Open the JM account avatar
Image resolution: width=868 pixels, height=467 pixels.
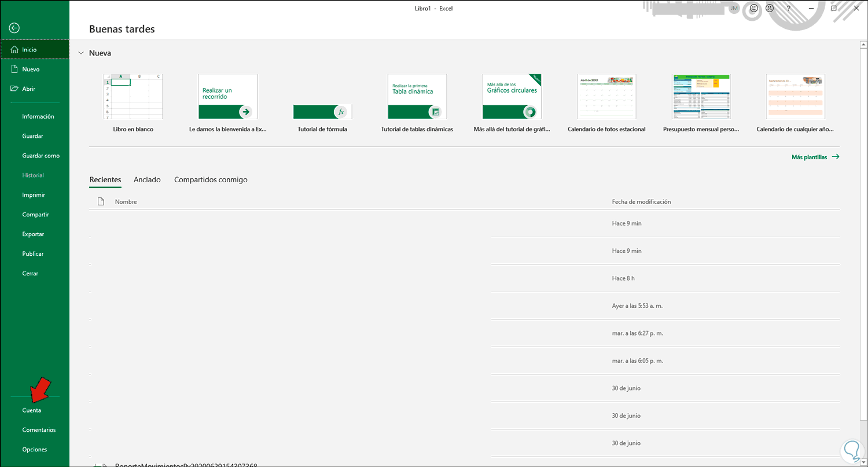(734, 8)
